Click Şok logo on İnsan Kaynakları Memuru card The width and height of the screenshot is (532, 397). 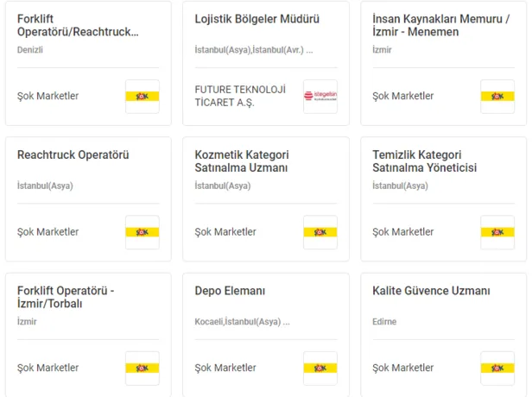click(x=497, y=97)
